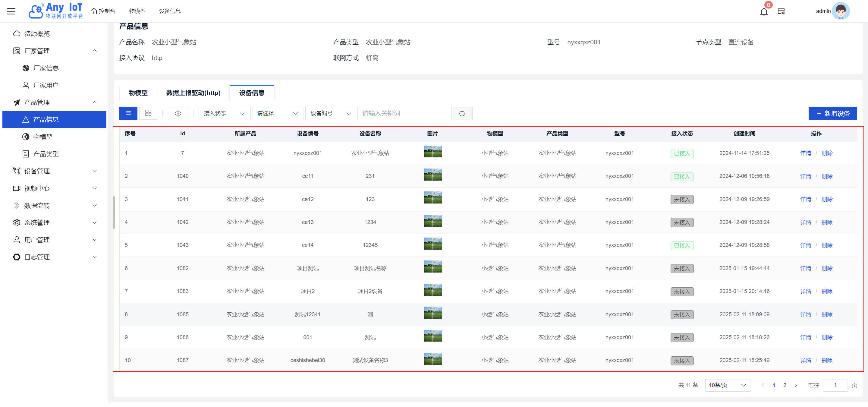Open the 接入状态 filter dropdown

click(x=224, y=114)
